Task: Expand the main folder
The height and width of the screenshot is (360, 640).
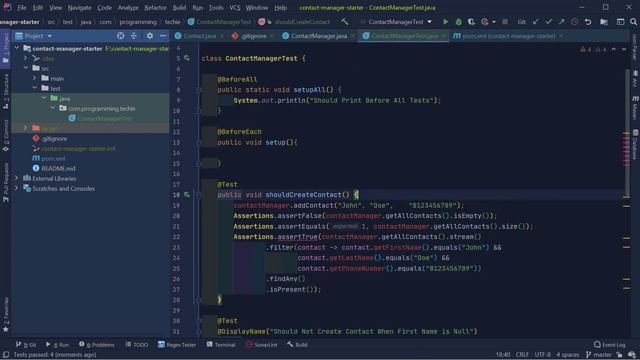Action: tap(35, 78)
